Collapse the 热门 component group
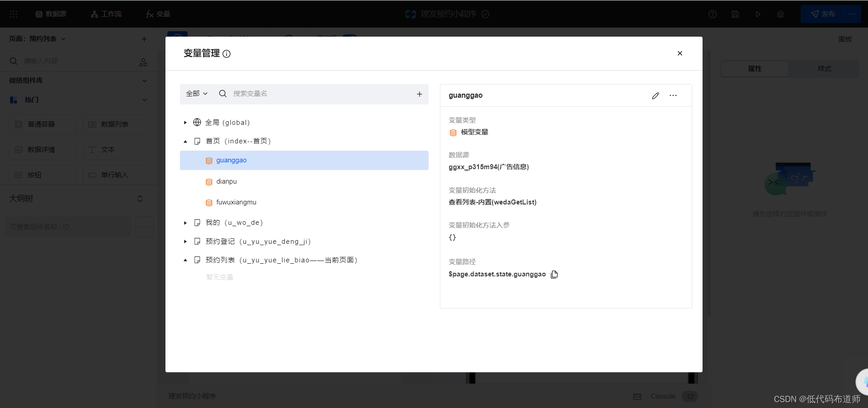Viewport: 868px width, 408px height. (x=145, y=100)
